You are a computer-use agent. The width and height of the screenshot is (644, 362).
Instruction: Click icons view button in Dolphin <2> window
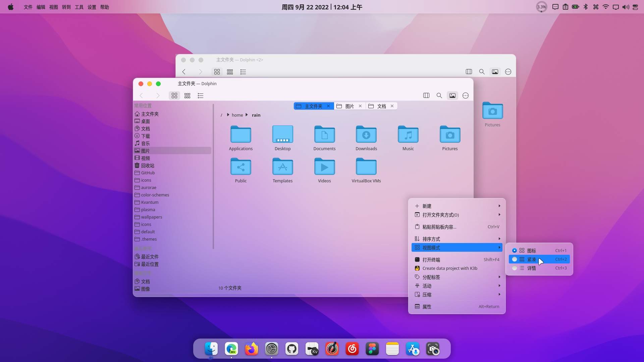tap(217, 72)
